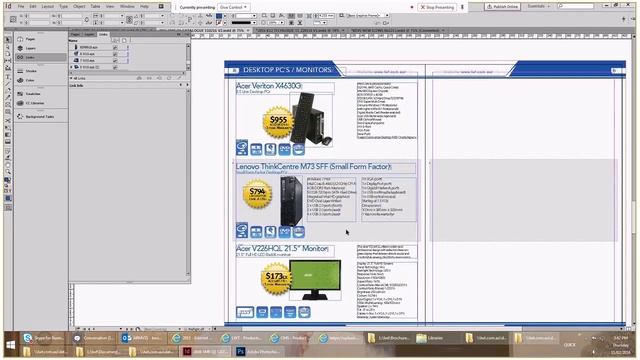Select the Acer Veriton X4630G heading
Image resolution: width=640 pixels, height=360 pixels.
[269, 86]
